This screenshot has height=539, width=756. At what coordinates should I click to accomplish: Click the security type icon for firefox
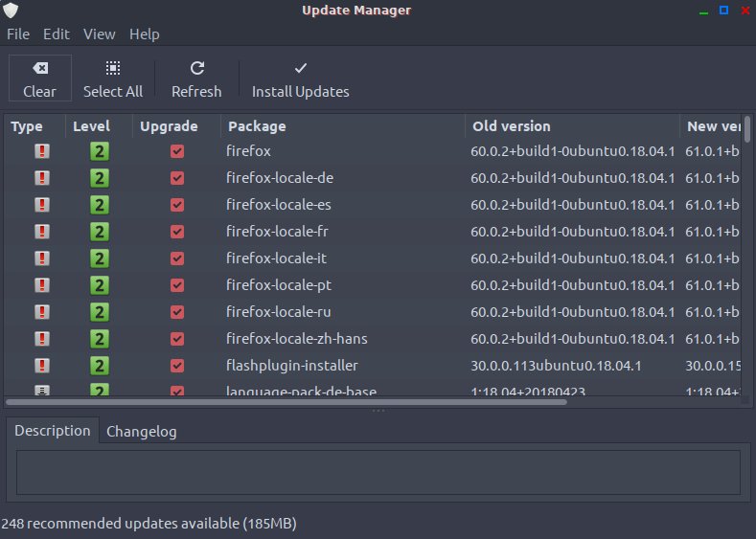tap(42, 151)
